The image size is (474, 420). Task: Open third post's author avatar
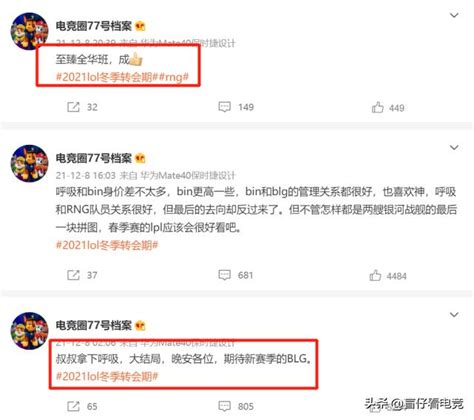coord(30,331)
